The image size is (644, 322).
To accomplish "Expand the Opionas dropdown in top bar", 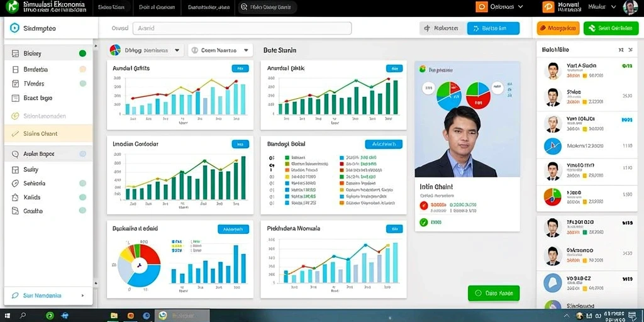I will [x=521, y=6].
